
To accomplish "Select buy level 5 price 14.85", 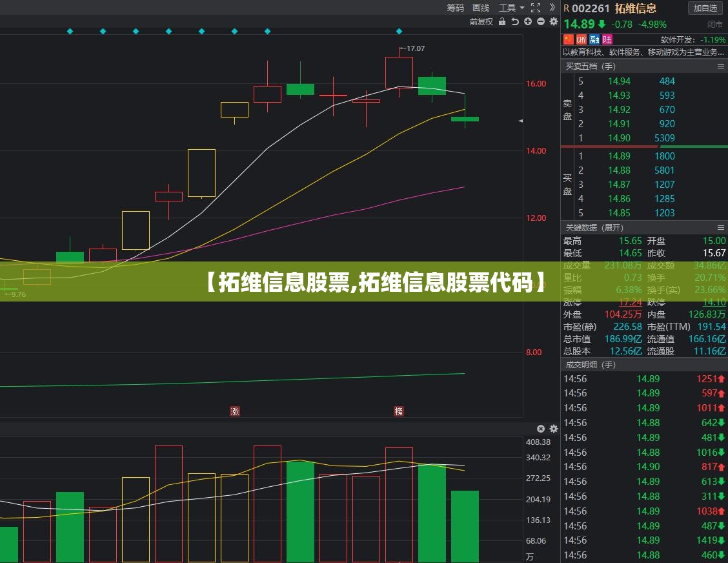I will (620, 213).
